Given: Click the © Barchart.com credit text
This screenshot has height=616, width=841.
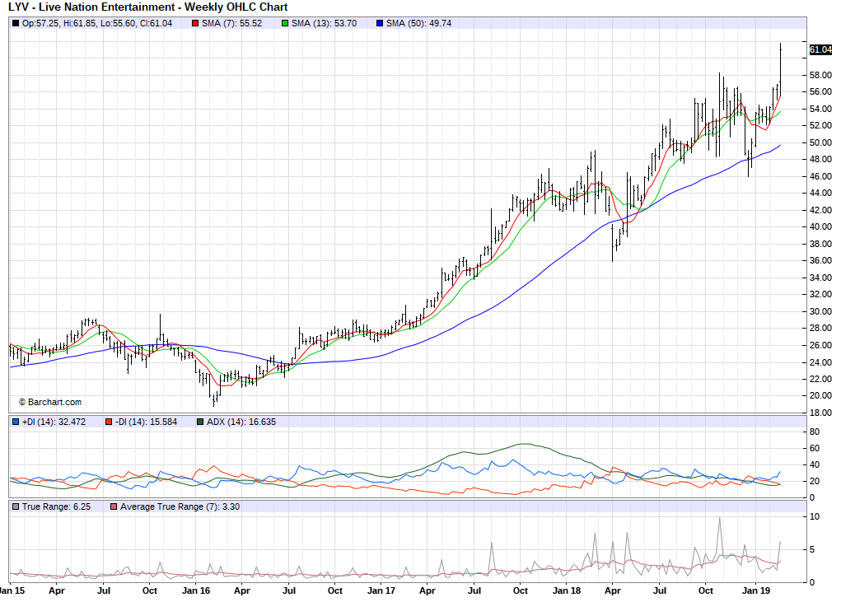Looking at the screenshot, I should click(x=50, y=402).
